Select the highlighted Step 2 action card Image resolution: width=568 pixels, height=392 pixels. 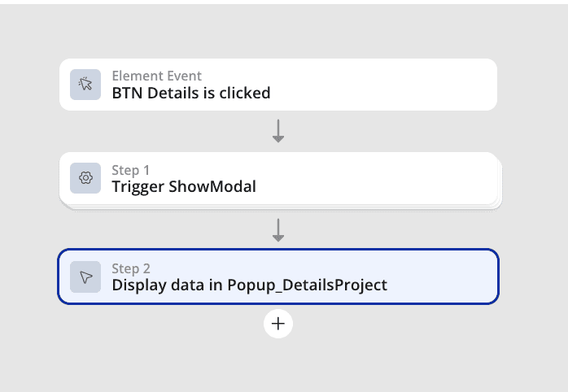[x=278, y=277]
